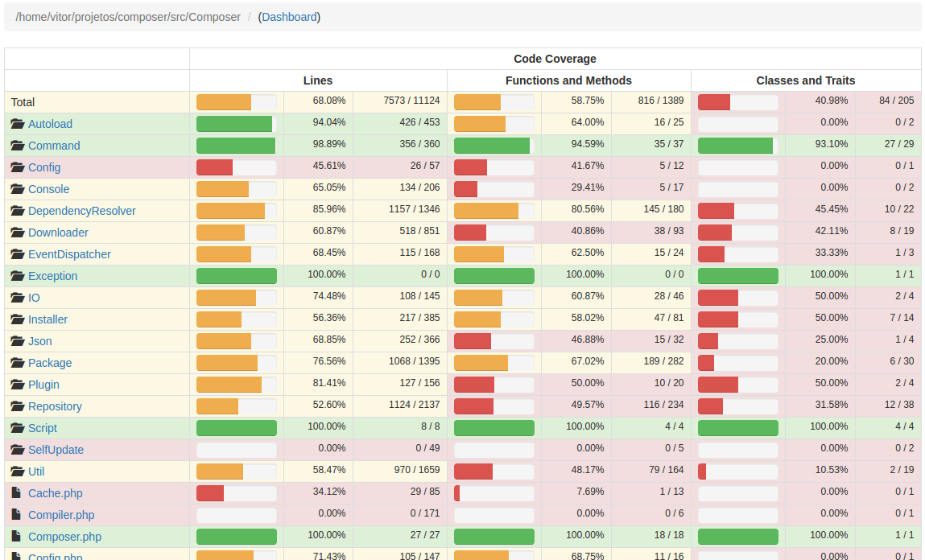Click the folder icon beside Util
Image resolution: width=925 pixels, height=560 pixels.
[18, 471]
